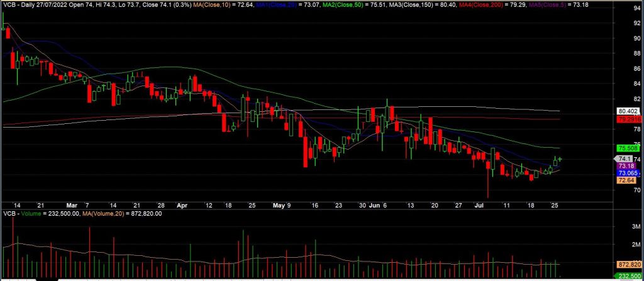Click the Jul label on date axis
Screen dimensions: 644x281
click(478, 205)
